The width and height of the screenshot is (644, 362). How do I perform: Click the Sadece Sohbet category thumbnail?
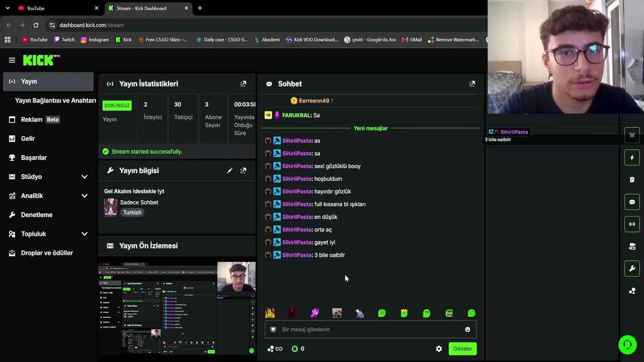(x=111, y=207)
